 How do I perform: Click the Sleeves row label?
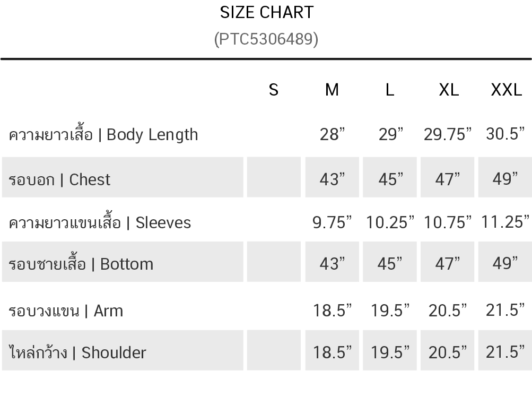[x=100, y=222]
